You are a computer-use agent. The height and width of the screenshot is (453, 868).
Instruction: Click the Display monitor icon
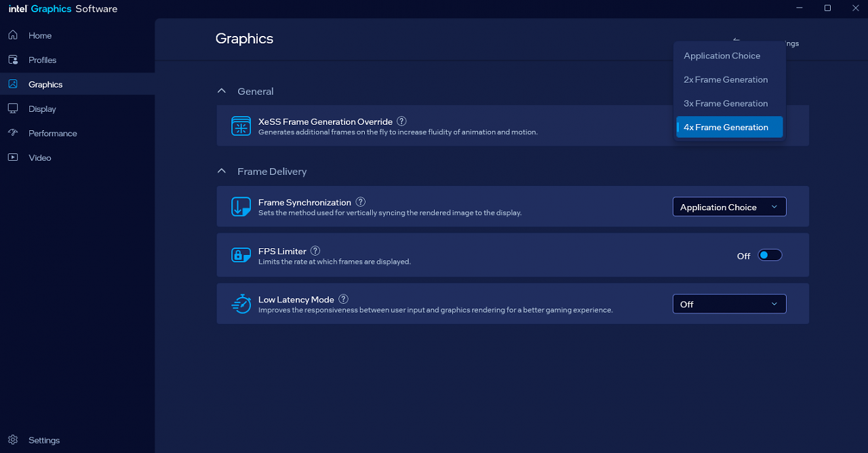pos(13,109)
